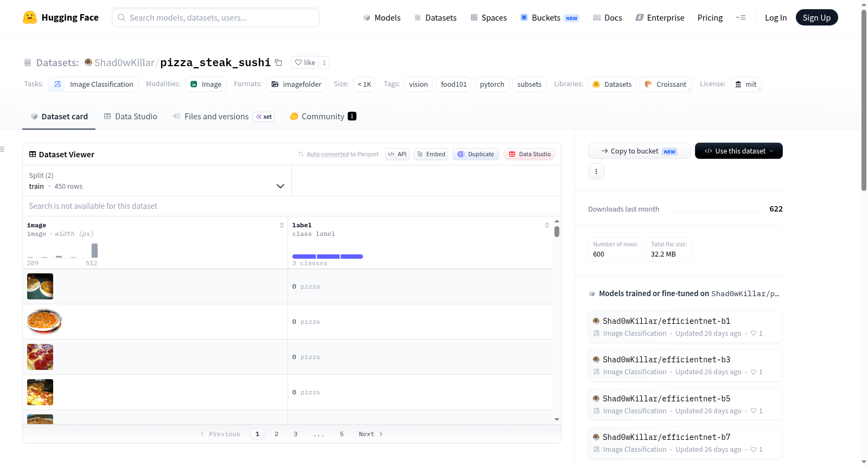Click the left sidebar hamburger icon
The height and width of the screenshot is (467, 868).
pos(2,149)
